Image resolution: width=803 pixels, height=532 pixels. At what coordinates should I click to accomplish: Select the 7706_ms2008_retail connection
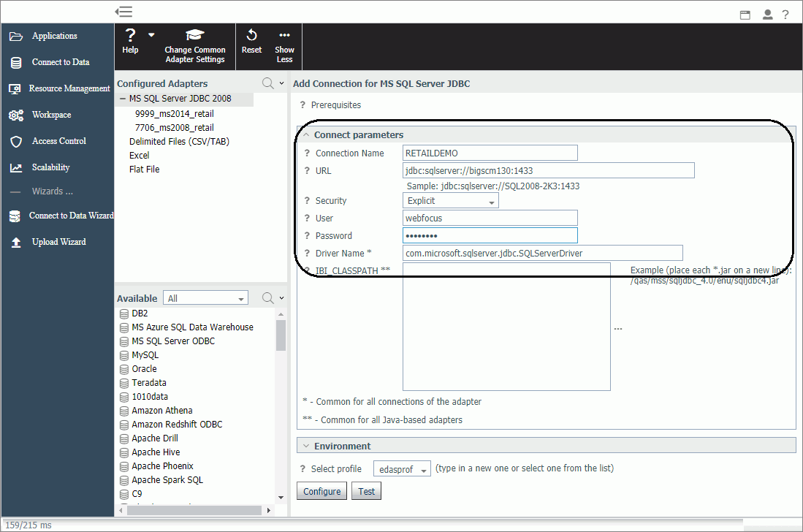[175, 127]
